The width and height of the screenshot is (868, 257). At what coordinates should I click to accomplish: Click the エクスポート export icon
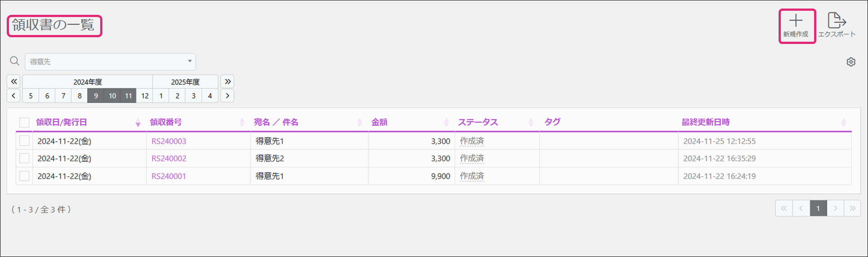(x=837, y=22)
